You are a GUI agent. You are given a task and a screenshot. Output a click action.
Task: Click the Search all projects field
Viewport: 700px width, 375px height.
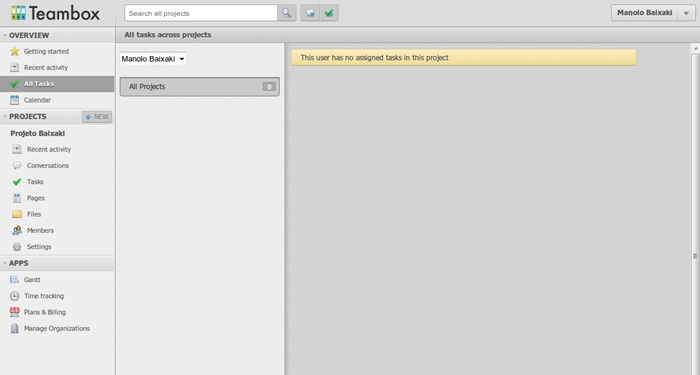pyautogui.click(x=201, y=13)
